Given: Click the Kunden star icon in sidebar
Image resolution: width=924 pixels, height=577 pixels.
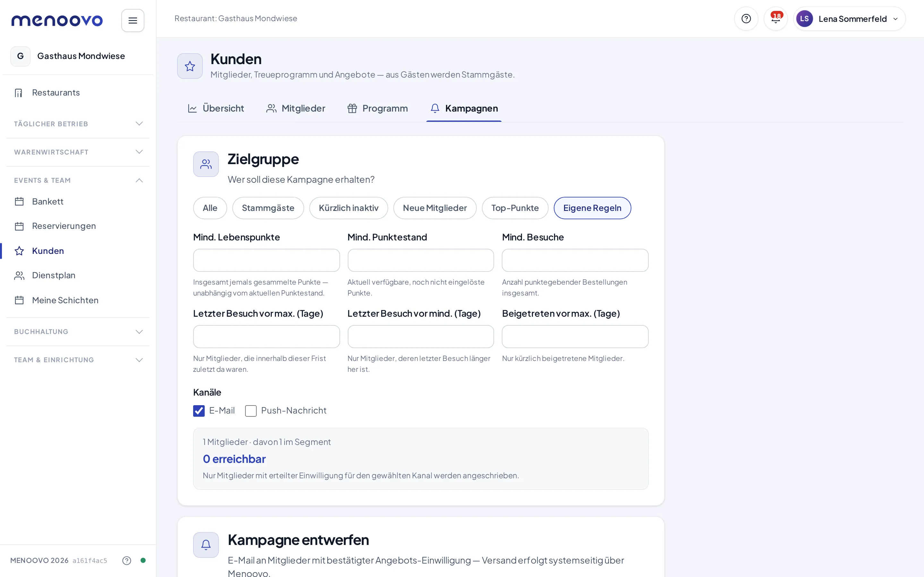Looking at the screenshot, I should point(19,251).
